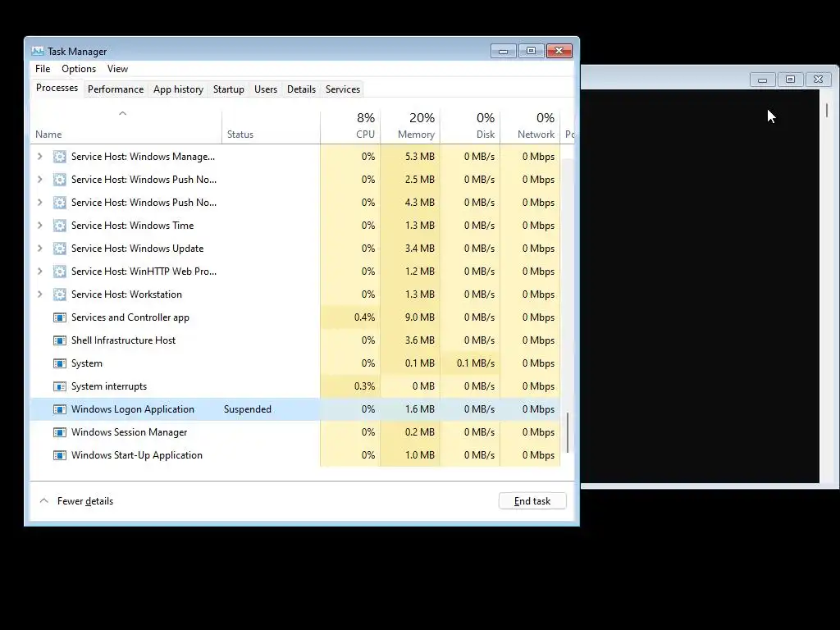This screenshot has width=840, height=630.
Task: Sort by the CPU column header
Action: (x=350, y=127)
